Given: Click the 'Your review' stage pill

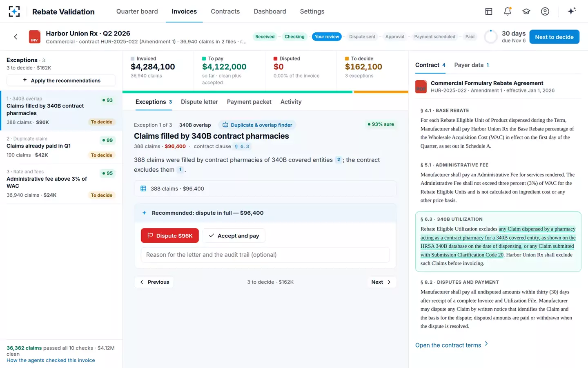Looking at the screenshot, I should coord(327,37).
